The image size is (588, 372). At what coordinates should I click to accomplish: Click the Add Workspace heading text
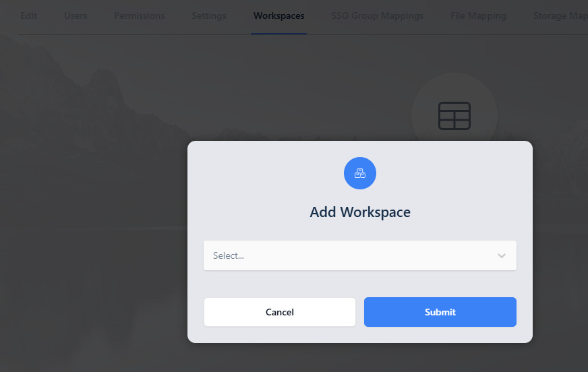pyautogui.click(x=360, y=212)
